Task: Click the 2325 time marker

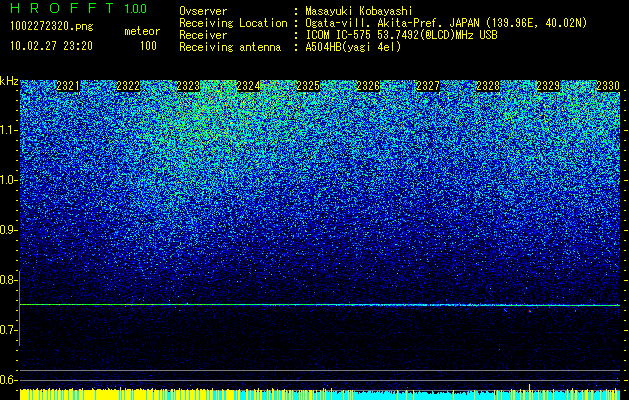Action: tap(308, 86)
